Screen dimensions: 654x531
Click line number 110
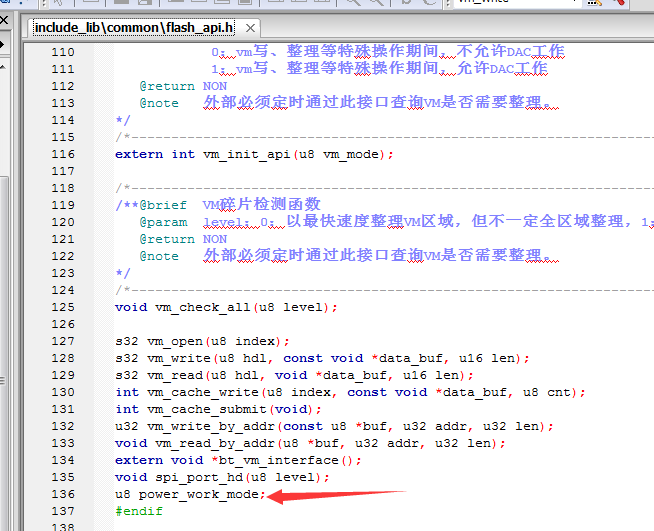63,52
